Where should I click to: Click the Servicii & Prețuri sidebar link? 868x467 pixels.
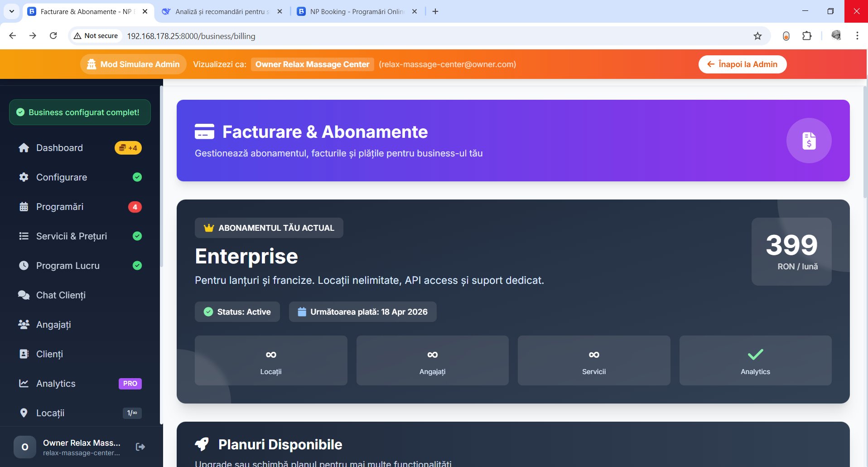[72, 236]
